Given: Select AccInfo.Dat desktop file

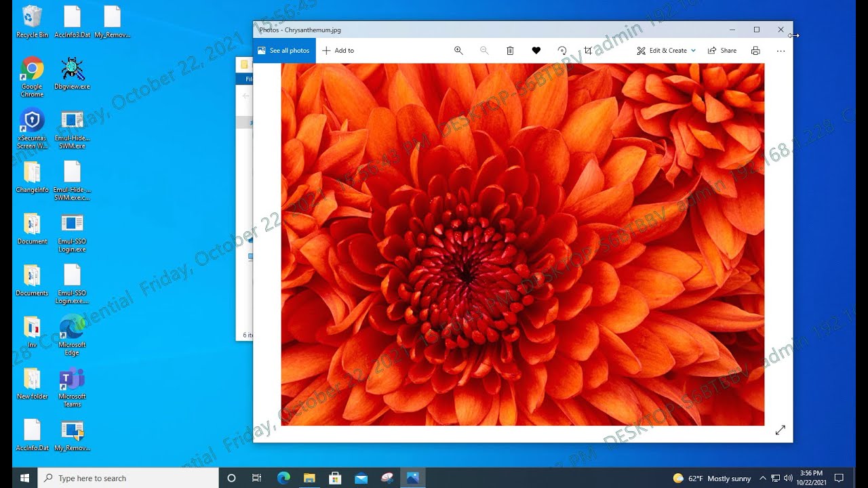Looking at the screenshot, I should (32, 436).
